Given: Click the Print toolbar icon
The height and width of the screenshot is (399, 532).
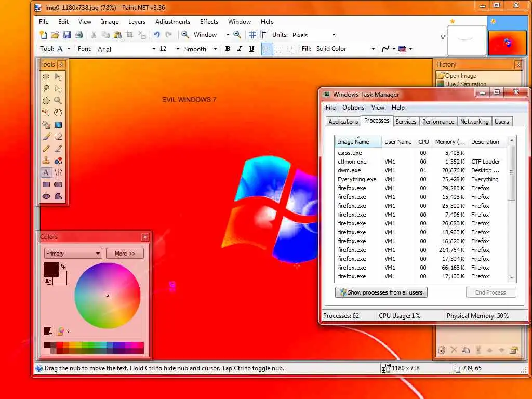Looking at the screenshot, I should coord(79,35).
